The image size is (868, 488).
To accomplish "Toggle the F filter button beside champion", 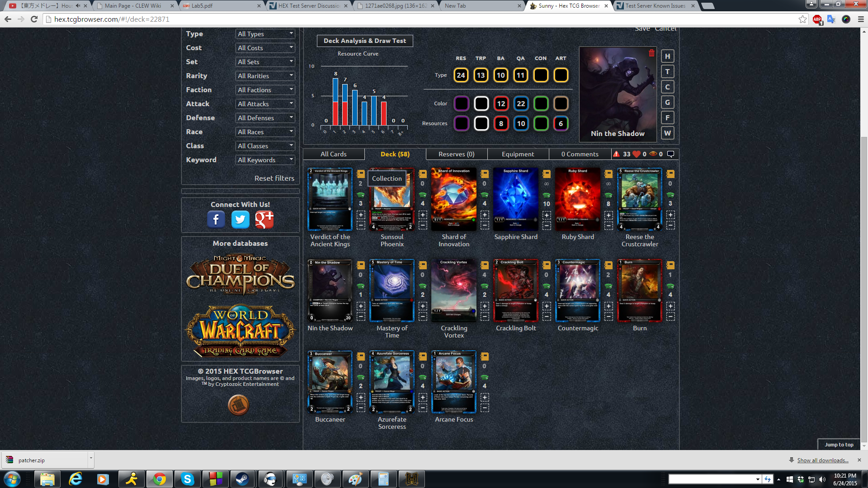I will click(x=667, y=118).
